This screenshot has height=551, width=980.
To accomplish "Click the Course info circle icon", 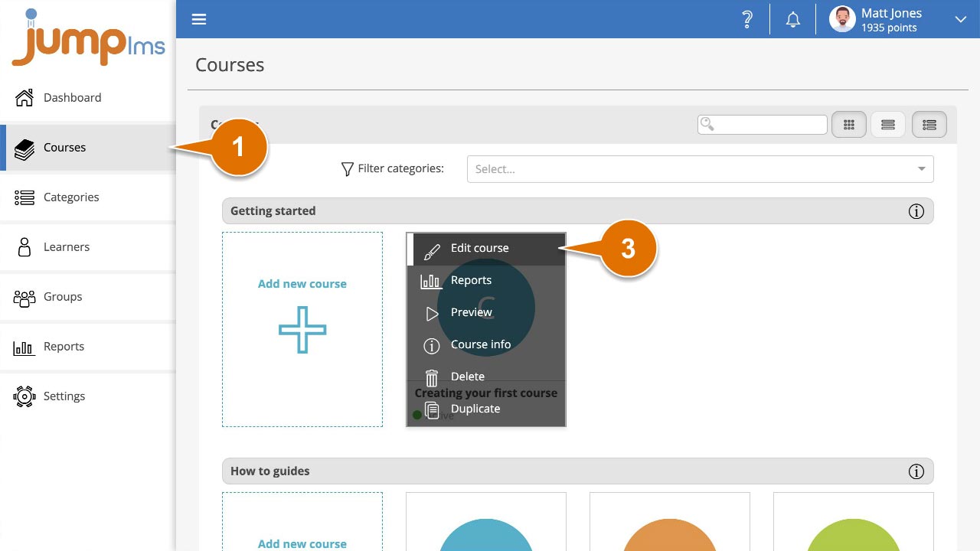I will pyautogui.click(x=432, y=346).
